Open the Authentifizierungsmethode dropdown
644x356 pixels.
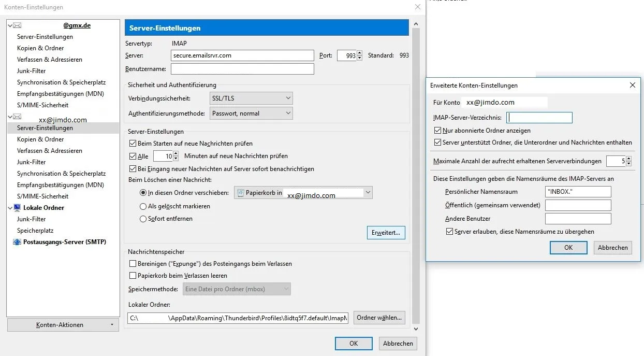[251, 113]
